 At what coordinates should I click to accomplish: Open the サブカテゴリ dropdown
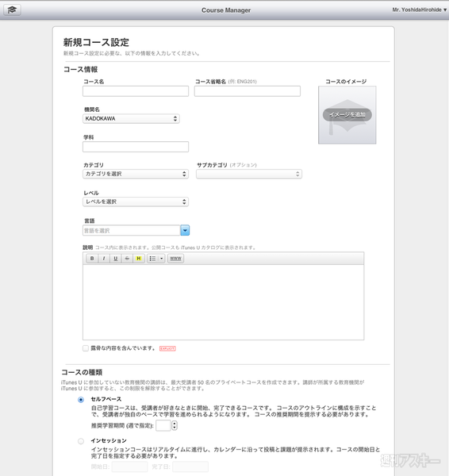249,174
